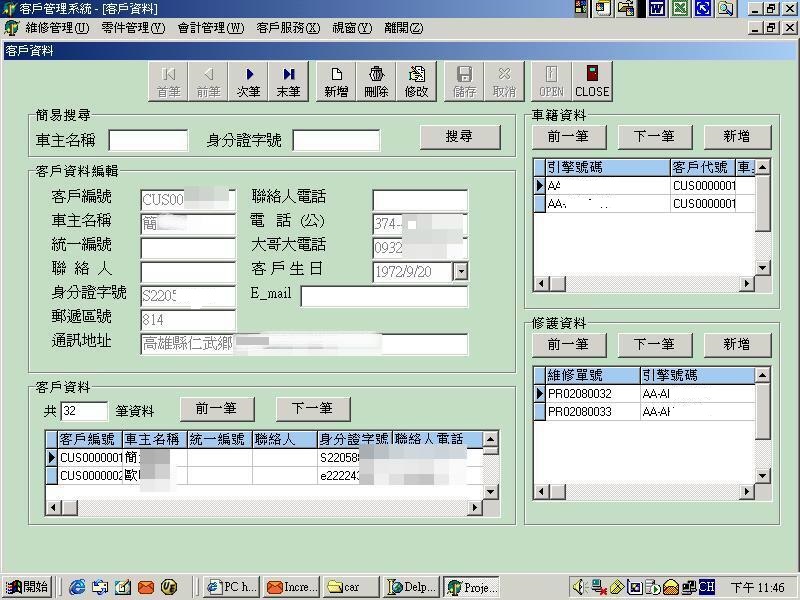Click the 客戶代號 column header

[703, 167]
